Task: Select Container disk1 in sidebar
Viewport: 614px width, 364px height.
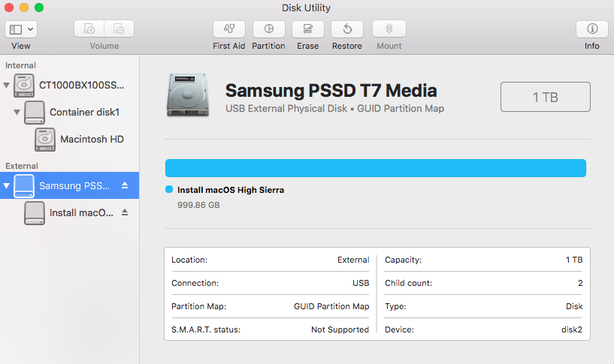Action: click(x=84, y=112)
